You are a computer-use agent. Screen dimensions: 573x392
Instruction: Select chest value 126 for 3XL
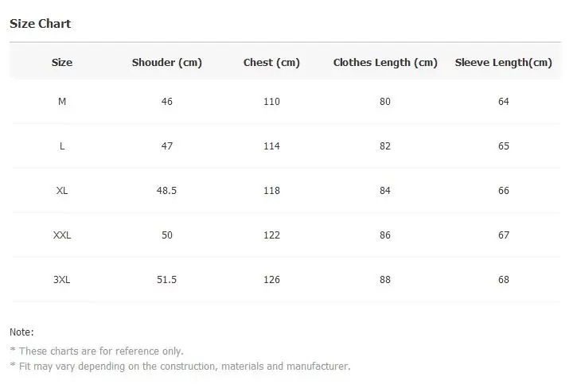pyautogui.click(x=271, y=280)
